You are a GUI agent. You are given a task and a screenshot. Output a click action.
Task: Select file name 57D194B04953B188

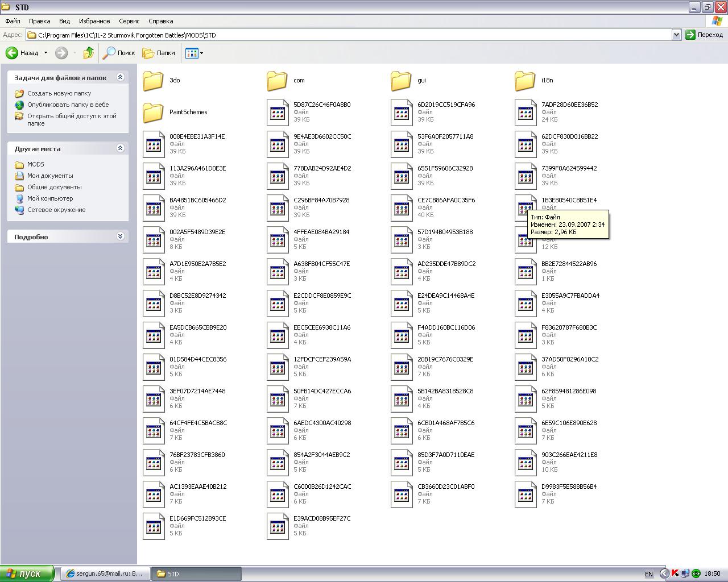click(x=445, y=232)
